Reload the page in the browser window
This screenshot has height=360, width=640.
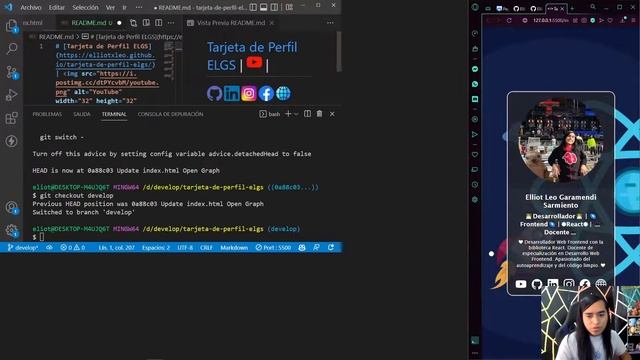[509, 20]
